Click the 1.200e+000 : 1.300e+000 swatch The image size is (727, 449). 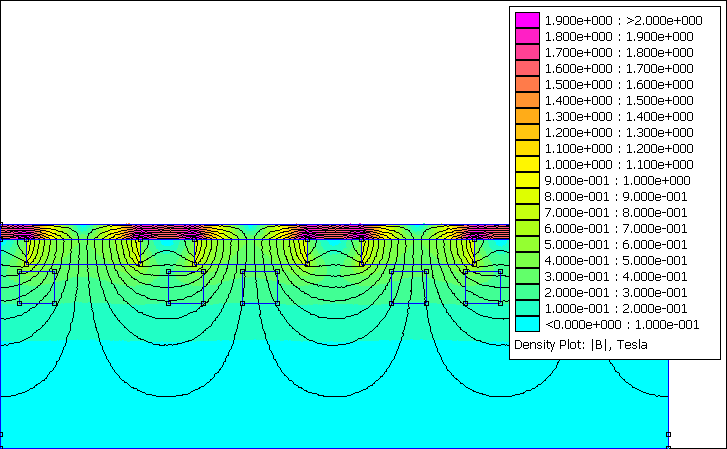click(x=527, y=132)
